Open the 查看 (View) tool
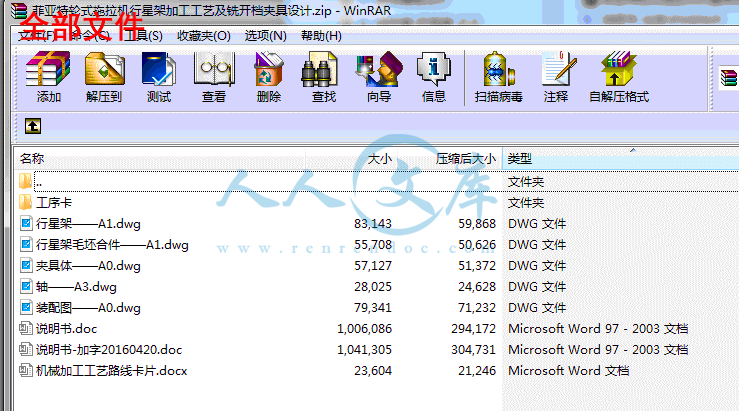Image resolution: width=739 pixels, height=411 pixels. coord(214,69)
